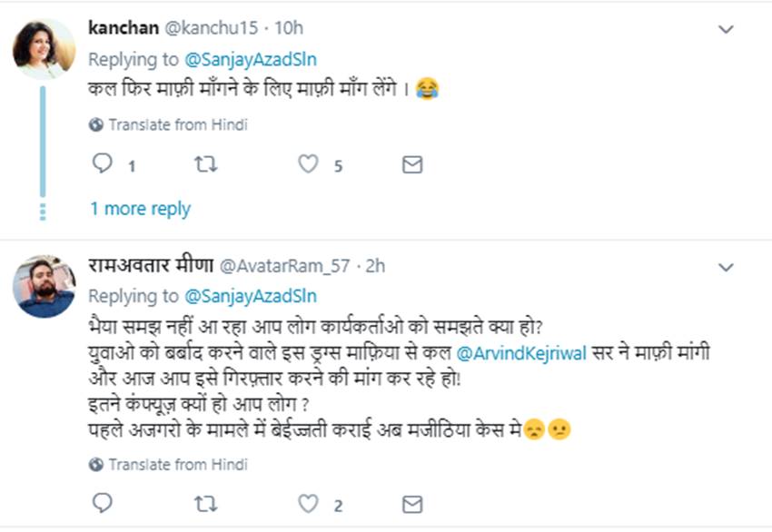Open @SanjayAzadSln link in रामअवतार मीणा's reply
Screen dimensions: 772x532
pyautogui.click(x=251, y=296)
